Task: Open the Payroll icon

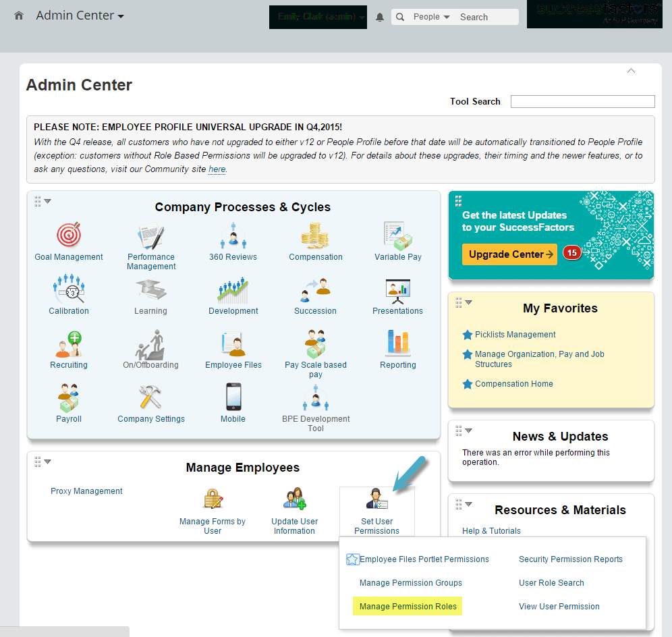Action: pos(69,397)
